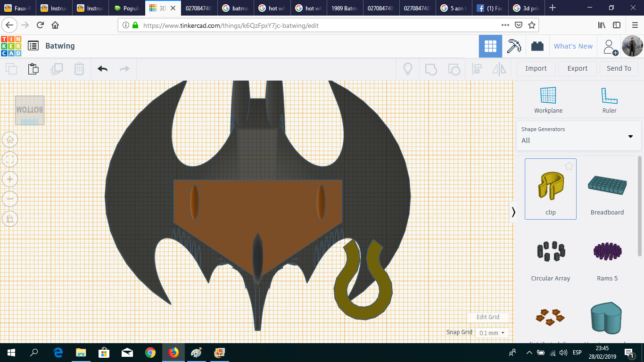Image resolution: width=644 pixels, height=362 pixels.
Task: Click the Firefox reload button
Action: point(40,25)
